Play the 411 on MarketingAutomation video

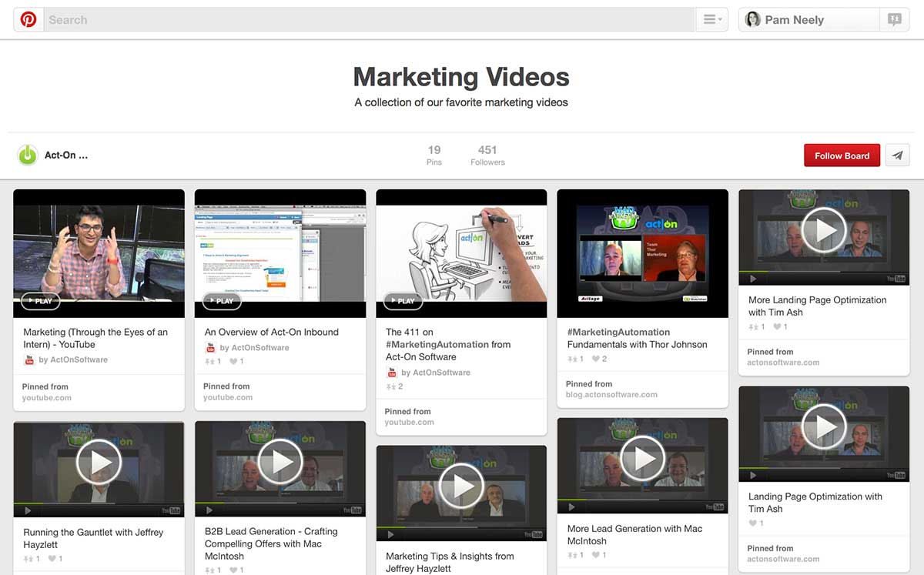point(403,301)
